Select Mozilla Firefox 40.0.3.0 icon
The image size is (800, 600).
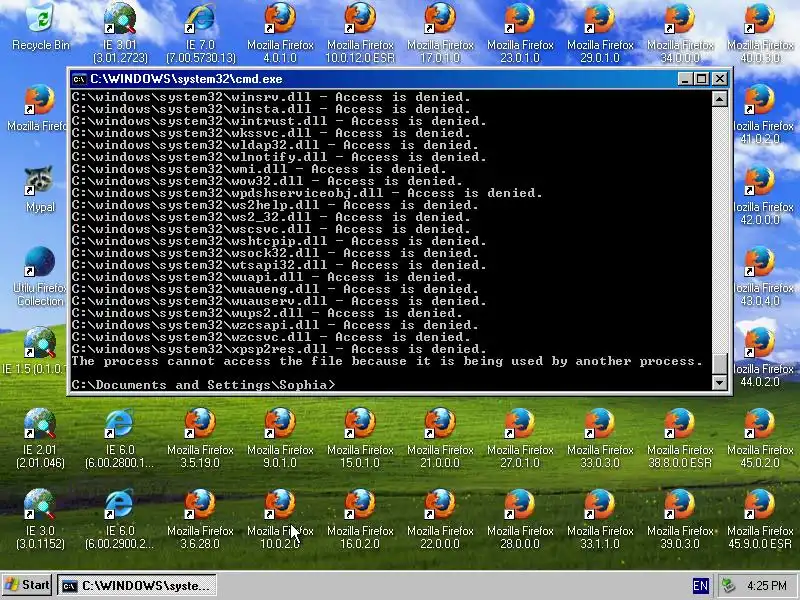click(x=760, y=33)
